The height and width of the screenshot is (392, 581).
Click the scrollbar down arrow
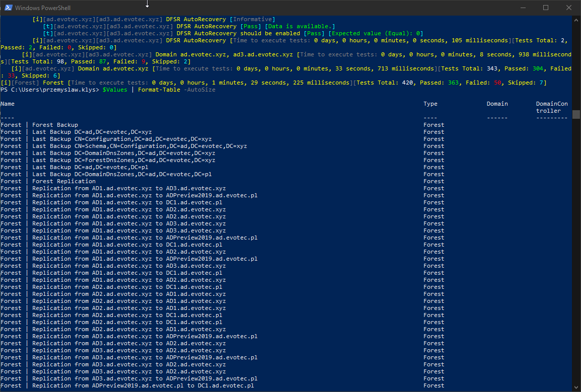[576, 388]
